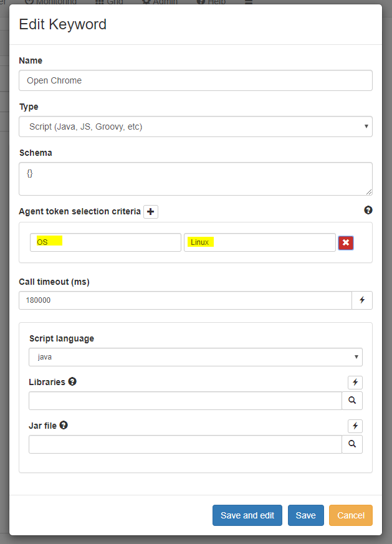
Task: Toggle dynamic expression for Jar file
Action: tap(355, 426)
